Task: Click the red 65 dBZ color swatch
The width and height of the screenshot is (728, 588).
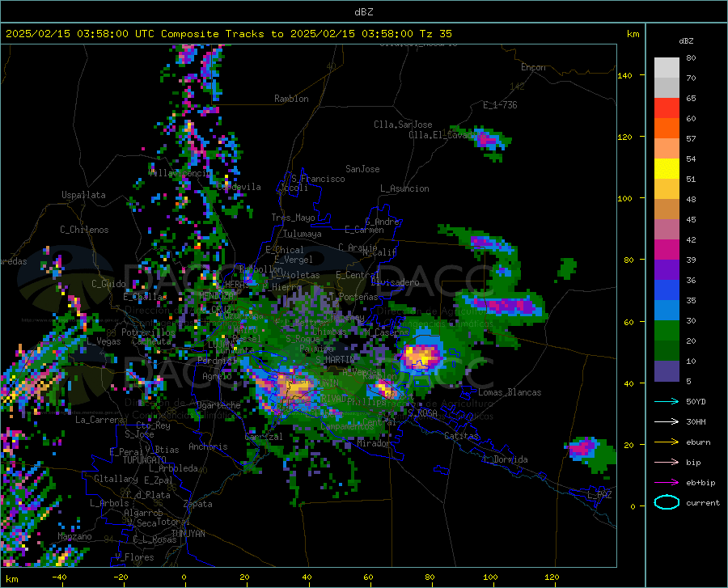Action: (667, 108)
